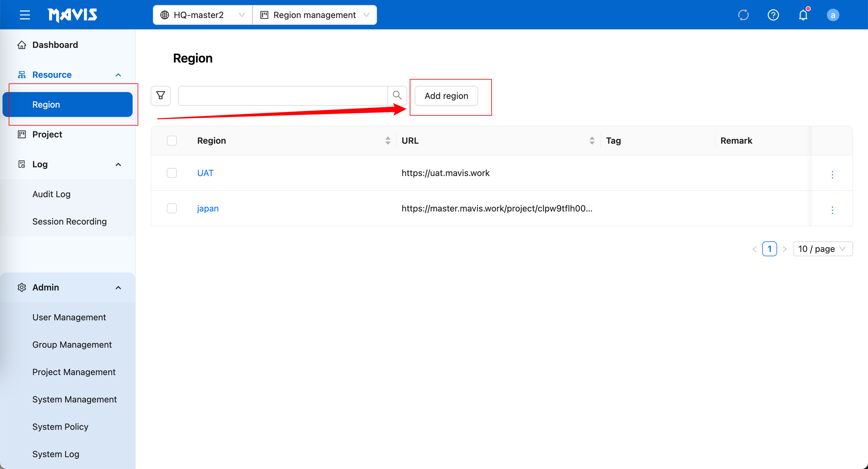The height and width of the screenshot is (469, 868).
Task: Click the https://uat.mavis.work URL cell
Action: click(x=446, y=173)
